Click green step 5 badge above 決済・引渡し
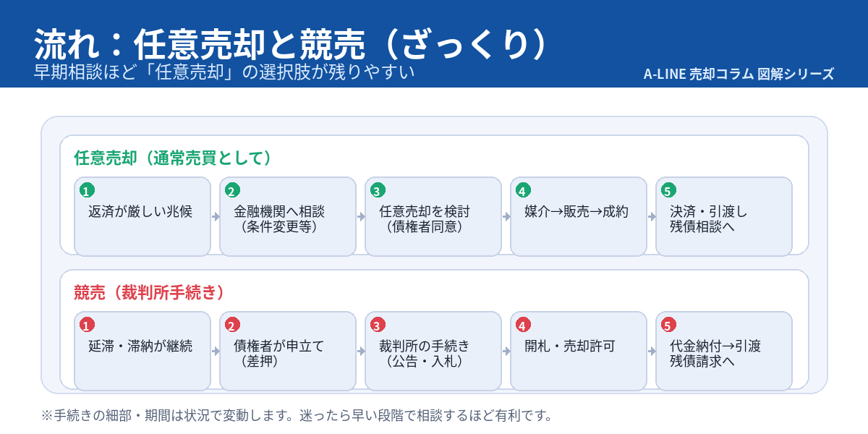Image resolution: width=868 pixels, height=434 pixels. click(668, 191)
